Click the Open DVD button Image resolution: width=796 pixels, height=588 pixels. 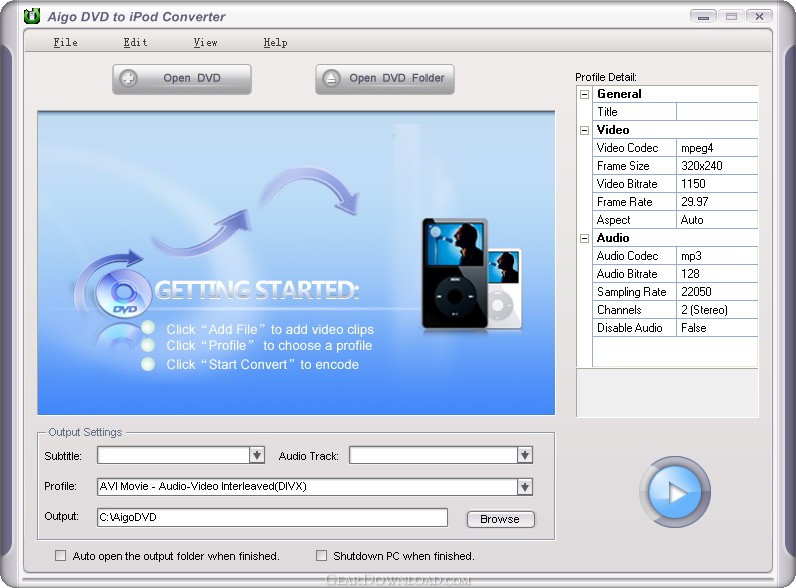coord(182,79)
